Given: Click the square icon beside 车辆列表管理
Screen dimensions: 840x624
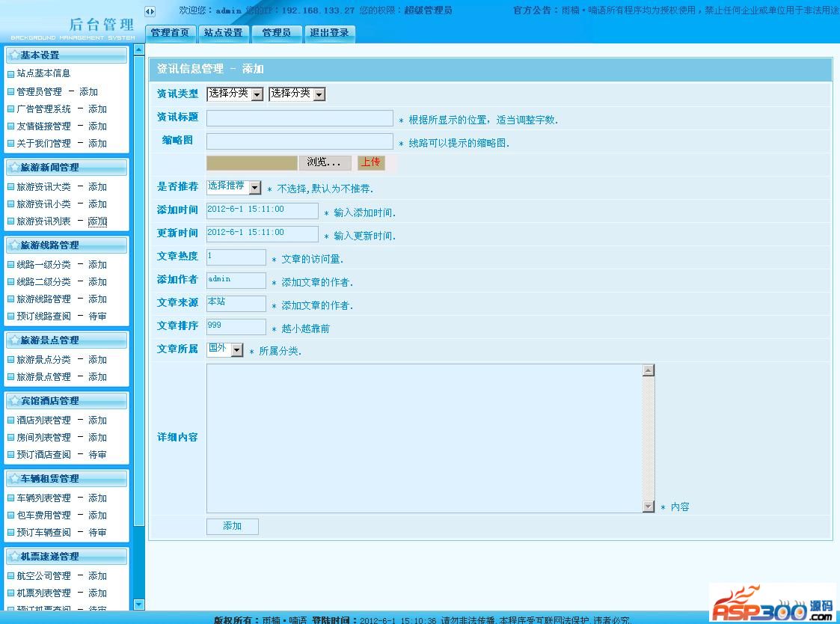Looking at the screenshot, I should 10,498.
